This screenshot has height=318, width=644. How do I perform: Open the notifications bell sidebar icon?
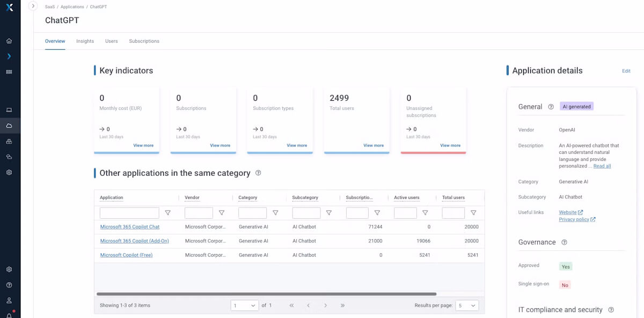click(x=9, y=315)
